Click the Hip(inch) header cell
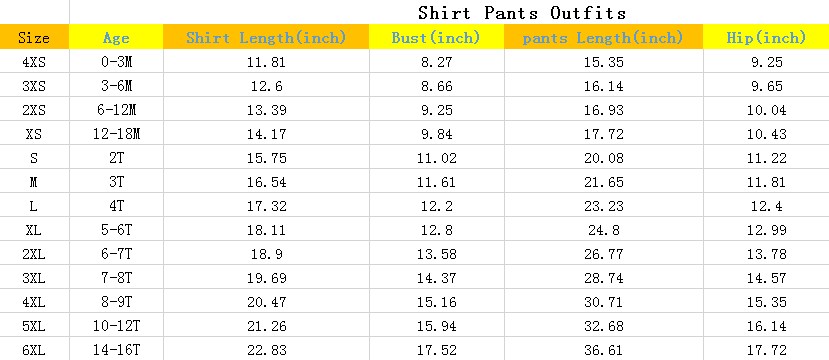The image size is (829, 360). pos(766,38)
